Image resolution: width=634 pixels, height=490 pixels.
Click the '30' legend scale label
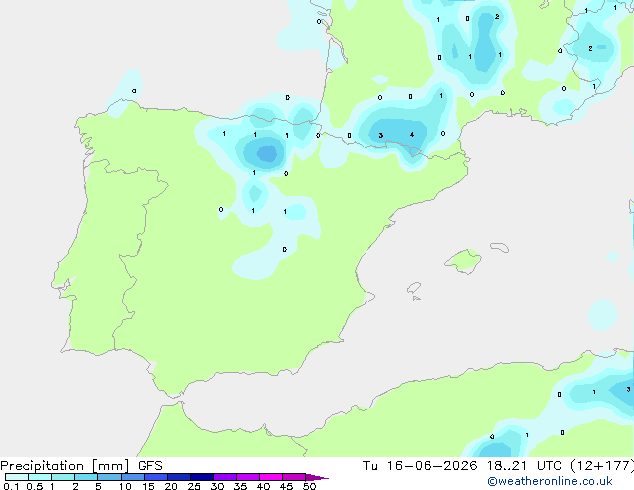point(217,486)
